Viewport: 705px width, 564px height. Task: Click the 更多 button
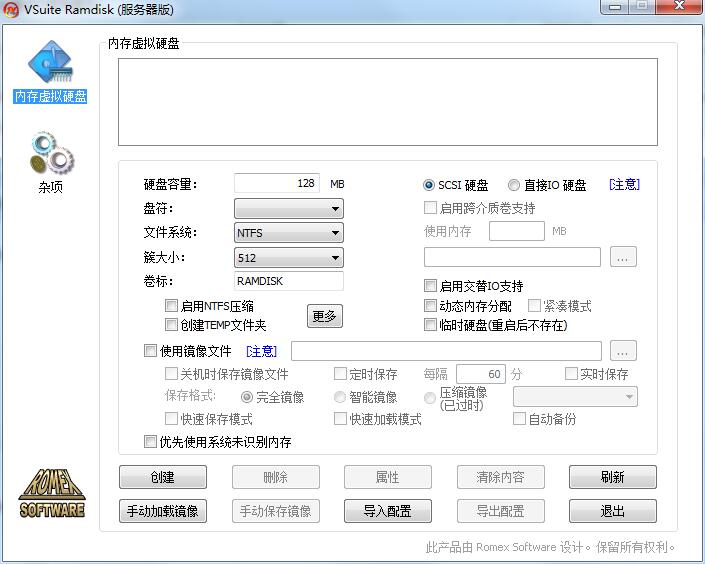pyautogui.click(x=324, y=316)
